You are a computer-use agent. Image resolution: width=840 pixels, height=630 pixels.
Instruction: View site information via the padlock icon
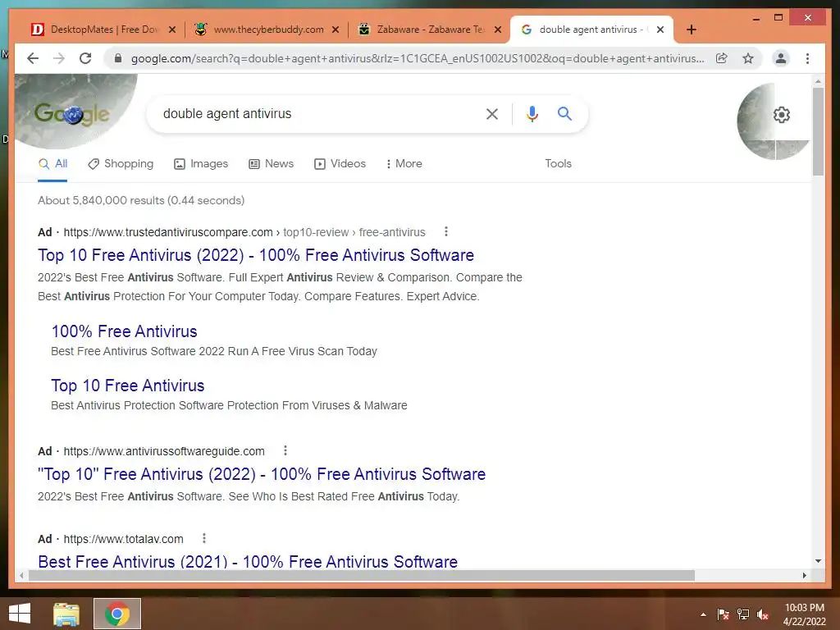click(118, 58)
